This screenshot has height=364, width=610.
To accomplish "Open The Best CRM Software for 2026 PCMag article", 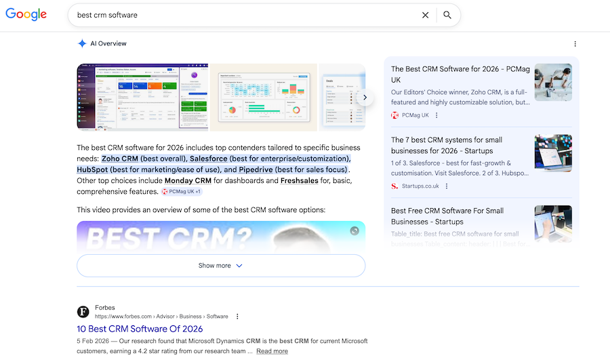I will tap(460, 75).
